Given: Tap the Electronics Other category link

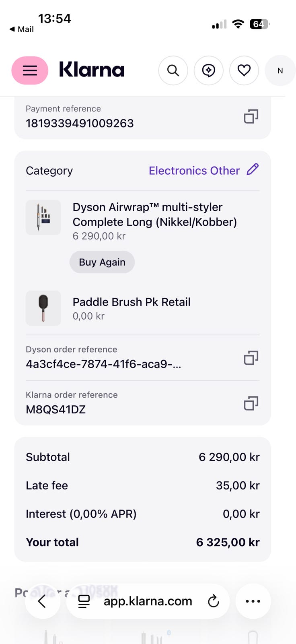Looking at the screenshot, I should click(194, 171).
